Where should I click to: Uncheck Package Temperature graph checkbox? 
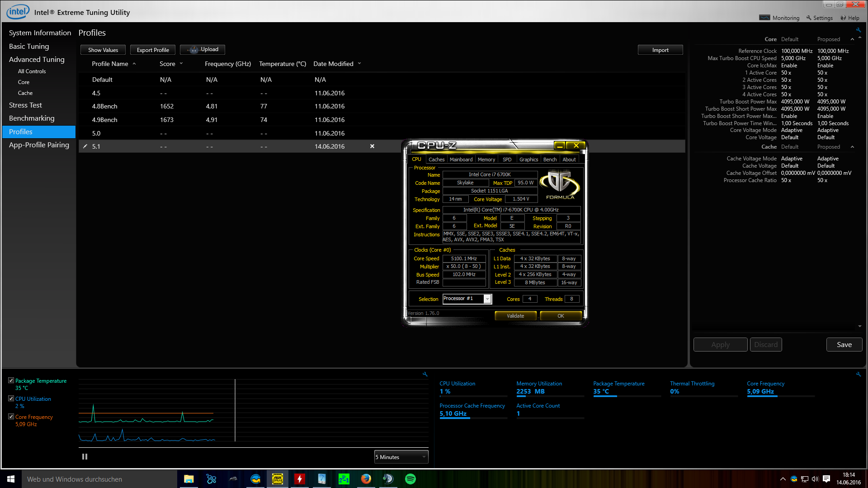pyautogui.click(x=11, y=380)
